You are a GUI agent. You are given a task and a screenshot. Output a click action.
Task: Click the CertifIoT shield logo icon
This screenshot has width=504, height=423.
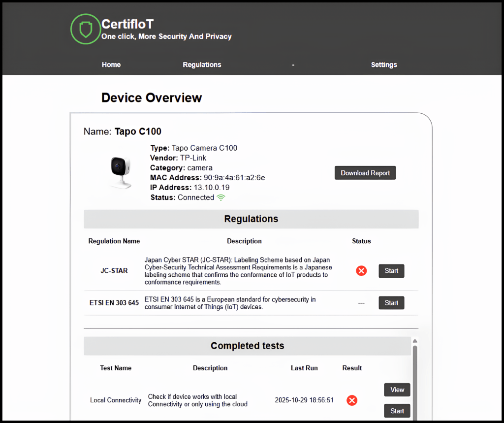pyautogui.click(x=86, y=29)
